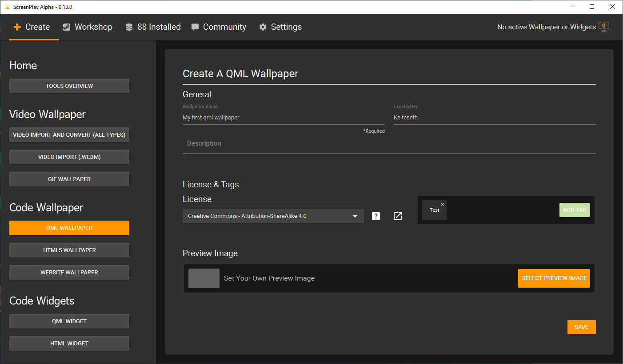The image size is (623, 364).
Task: Open license link in external browser icon
Action: pyautogui.click(x=398, y=216)
